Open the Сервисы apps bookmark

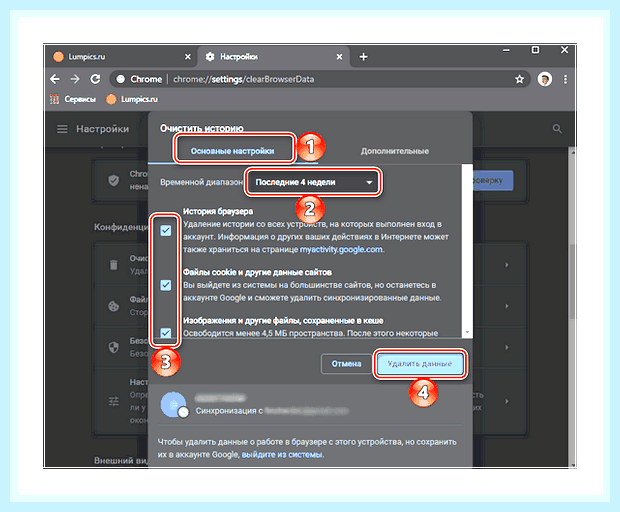(73, 99)
